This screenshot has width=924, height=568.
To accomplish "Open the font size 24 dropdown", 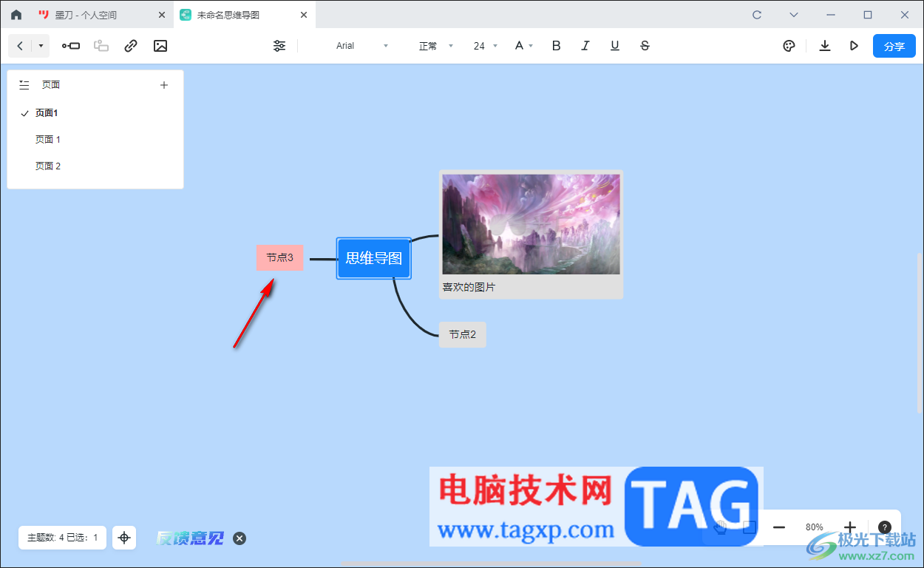I will coord(486,46).
